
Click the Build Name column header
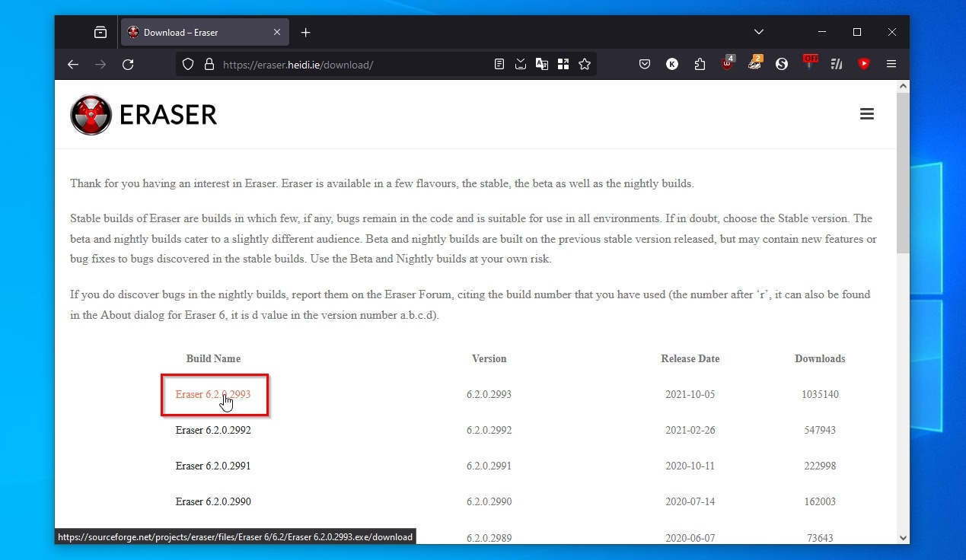click(x=213, y=358)
